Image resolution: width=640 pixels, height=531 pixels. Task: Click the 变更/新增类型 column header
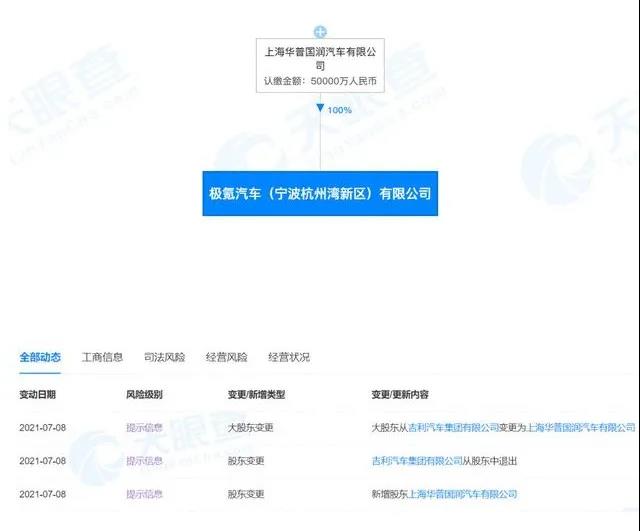[x=258, y=395]
